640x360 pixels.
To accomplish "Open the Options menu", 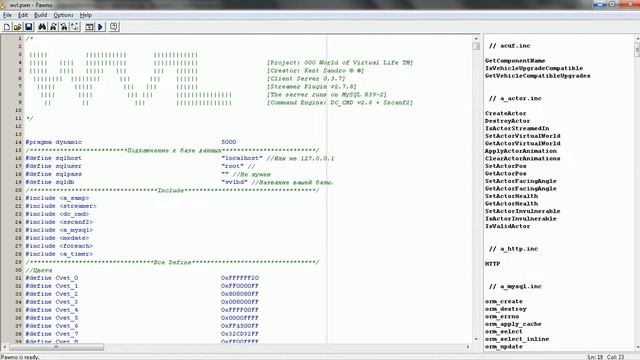I will pyautogui.click(x=63, y=15).
